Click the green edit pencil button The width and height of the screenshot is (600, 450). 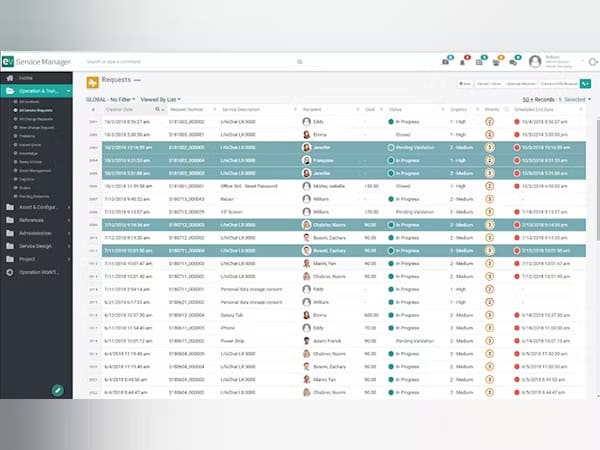tap(58, 389)
